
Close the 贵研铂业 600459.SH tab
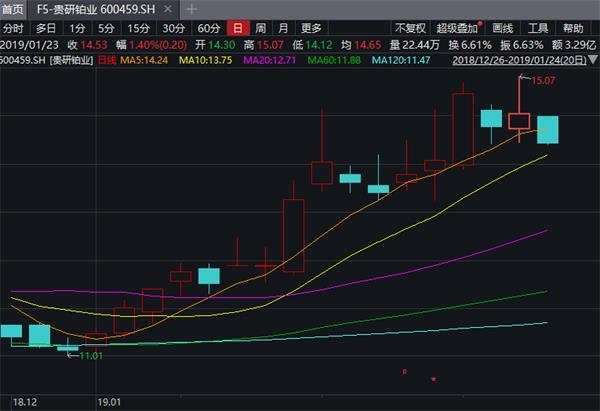pos(168,9)
